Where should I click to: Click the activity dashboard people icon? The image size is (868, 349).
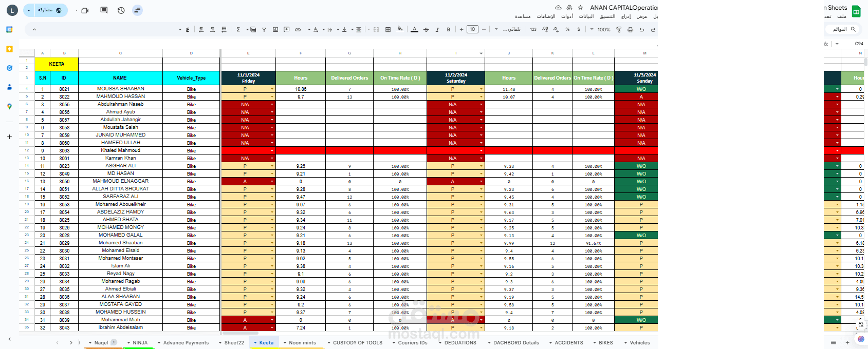click(137, 10)
